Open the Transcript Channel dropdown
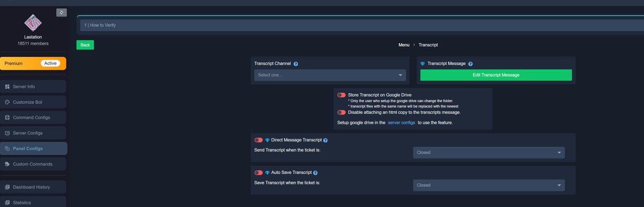644x207 pixels. point(330,75)
